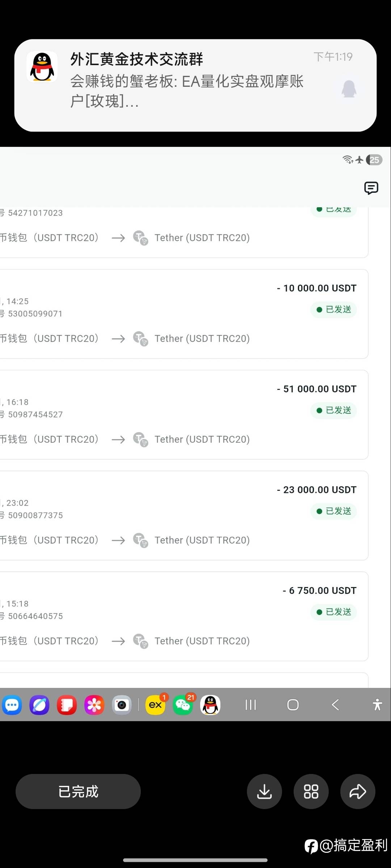Tap the share arrow button
This screenshot has width=391, height=868.
click(x=358, y=792)
